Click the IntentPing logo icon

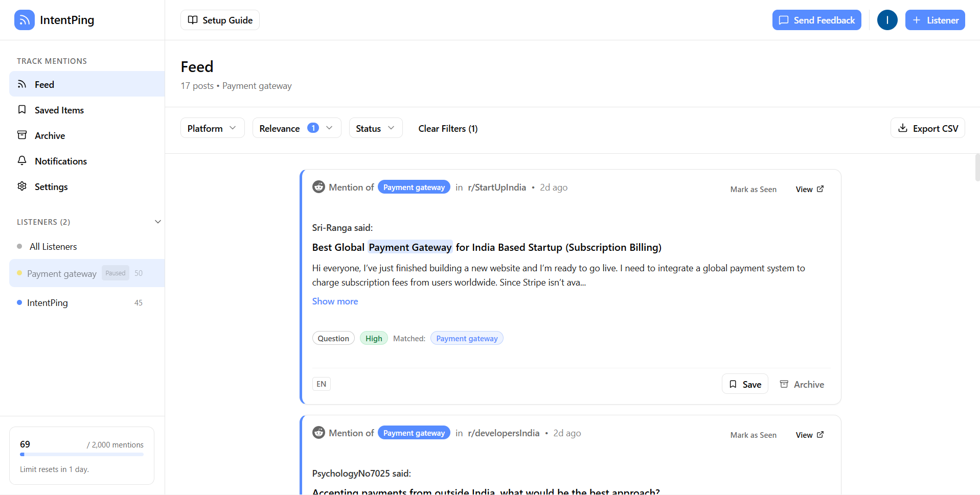(24, 20)
